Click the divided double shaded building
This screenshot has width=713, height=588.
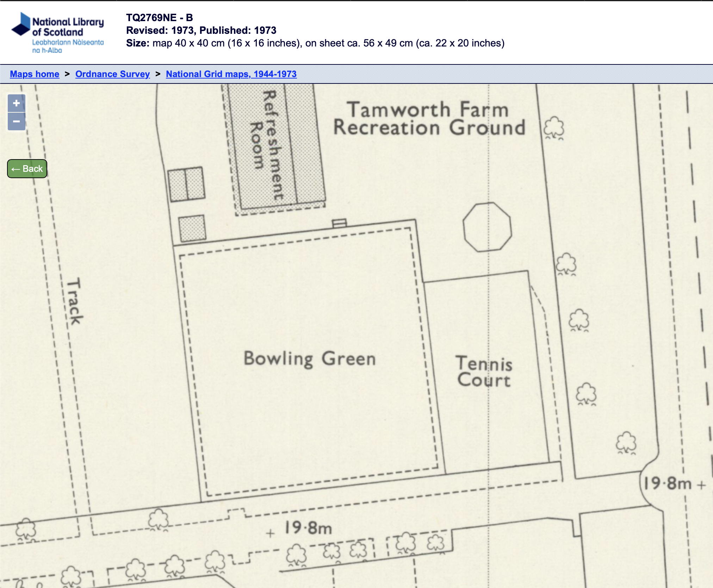pos(186,184)
